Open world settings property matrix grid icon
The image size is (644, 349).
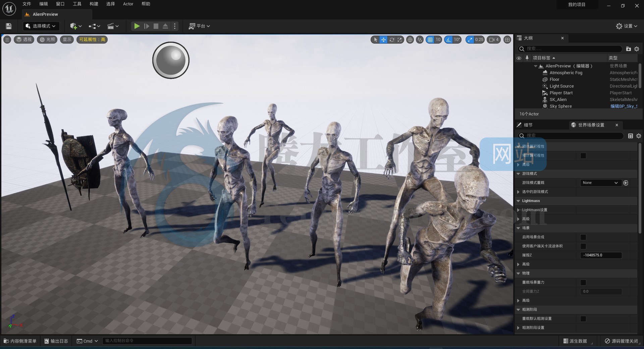click(x=631, y=136)
